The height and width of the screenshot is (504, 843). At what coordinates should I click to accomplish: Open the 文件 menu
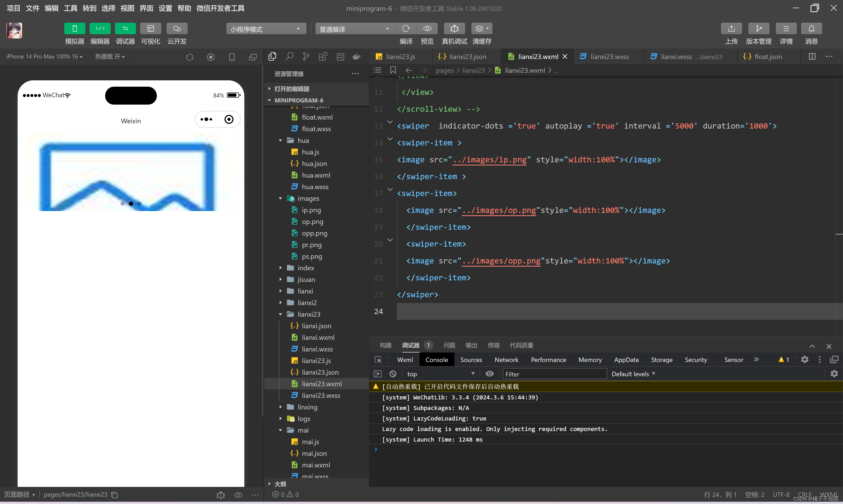coord(32,8)
